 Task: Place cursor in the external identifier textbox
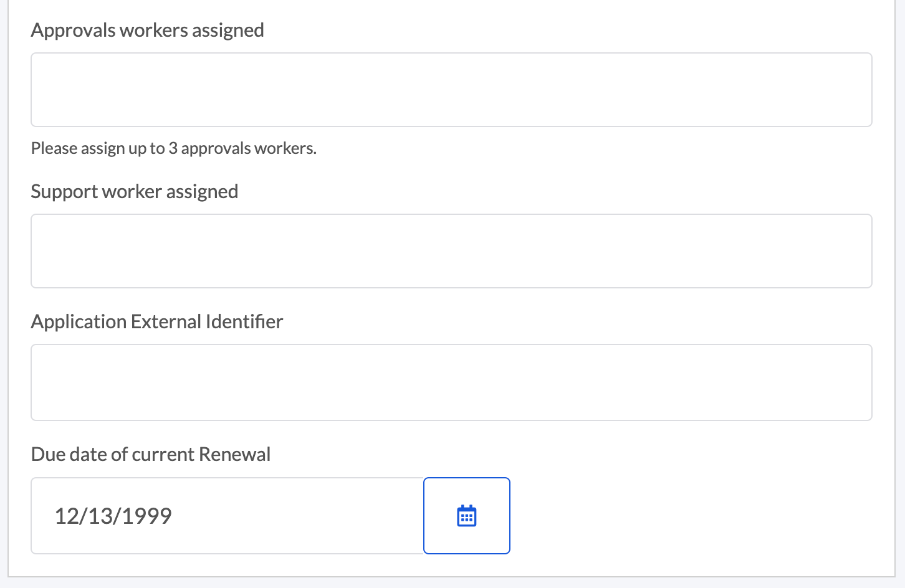pos(451,382)
